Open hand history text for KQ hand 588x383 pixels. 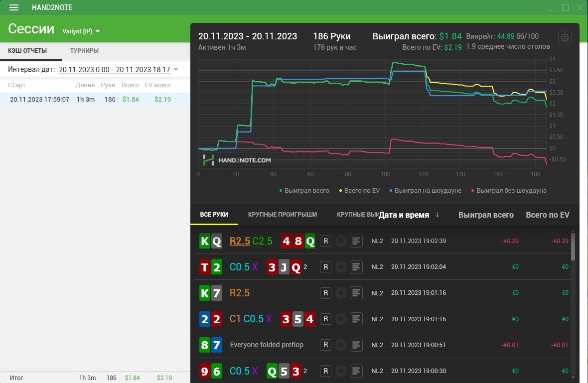click(x=356, y=241)
